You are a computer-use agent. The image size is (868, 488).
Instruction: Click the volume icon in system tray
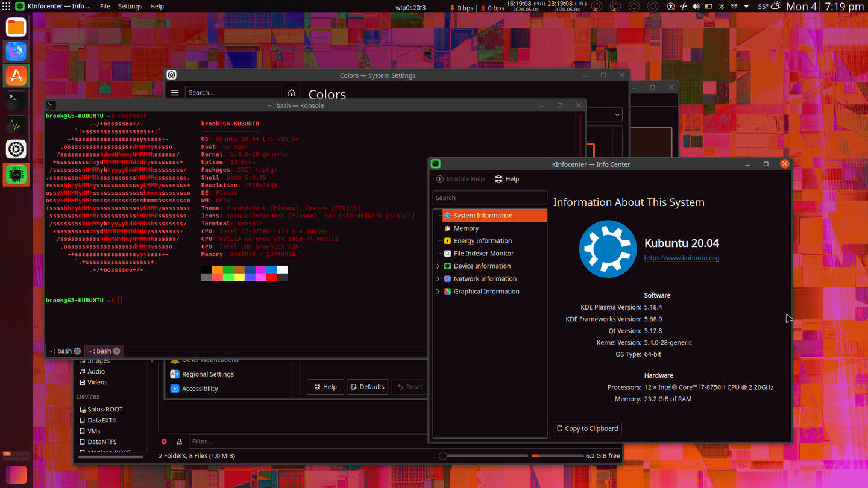coord(696,7)
